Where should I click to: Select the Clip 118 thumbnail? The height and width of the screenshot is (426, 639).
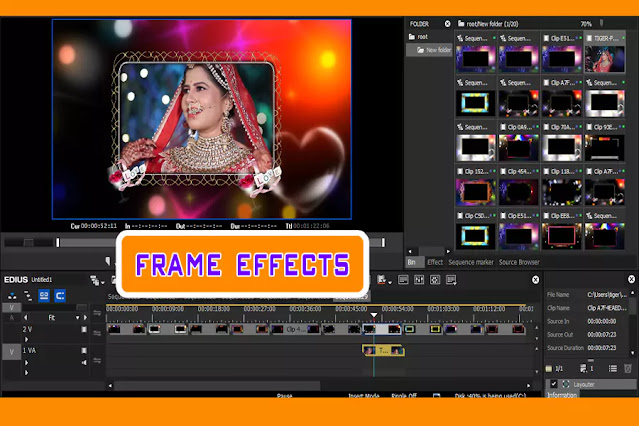pos(562,192)
